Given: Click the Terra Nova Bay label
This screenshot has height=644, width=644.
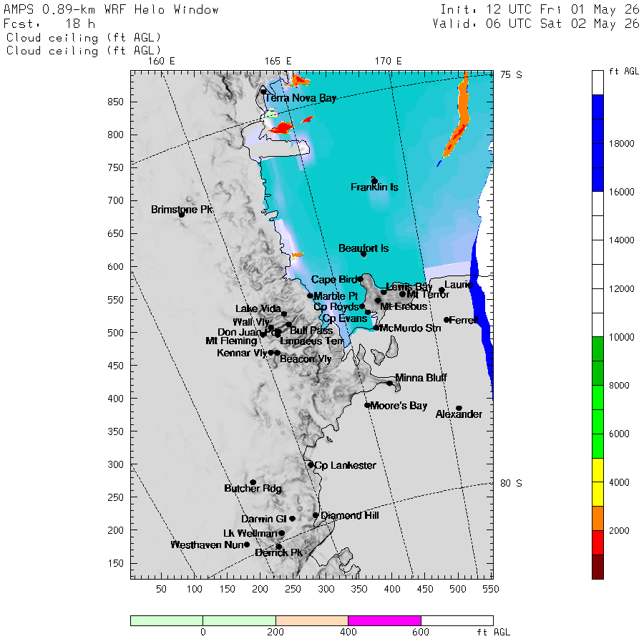Looking at the screenshot, I should coord(301,98).
